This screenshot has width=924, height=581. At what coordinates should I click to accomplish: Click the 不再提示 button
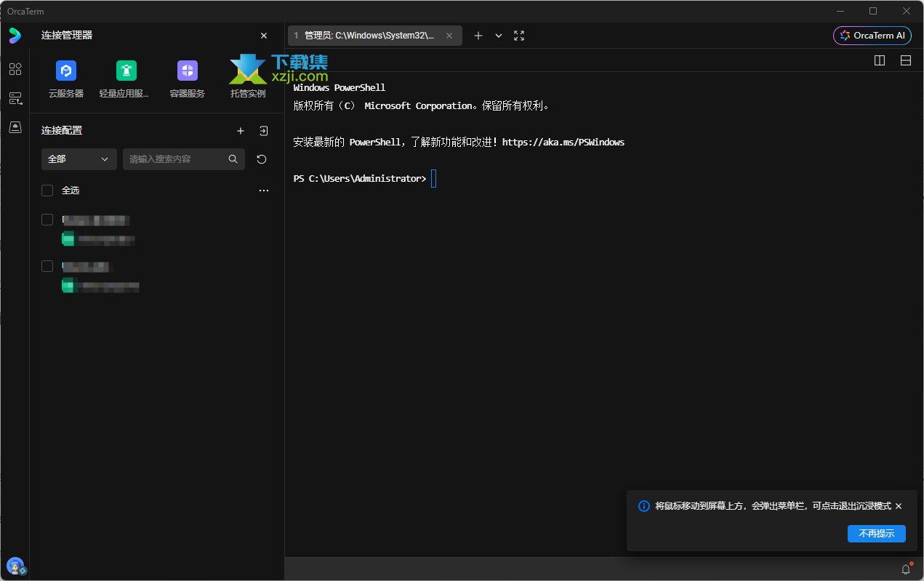(x=876, y=533)
